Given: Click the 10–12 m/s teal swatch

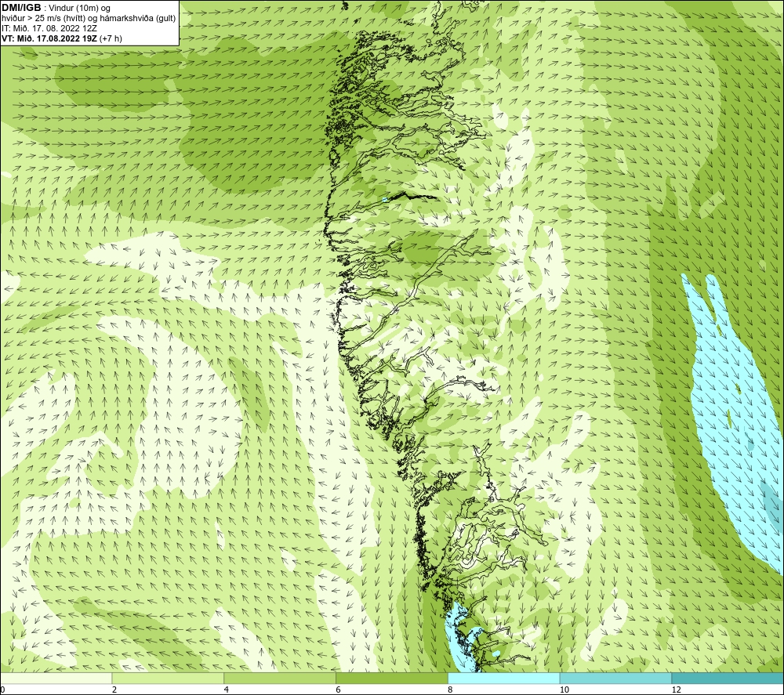Looking at the screenshot, I should (616, 678).
